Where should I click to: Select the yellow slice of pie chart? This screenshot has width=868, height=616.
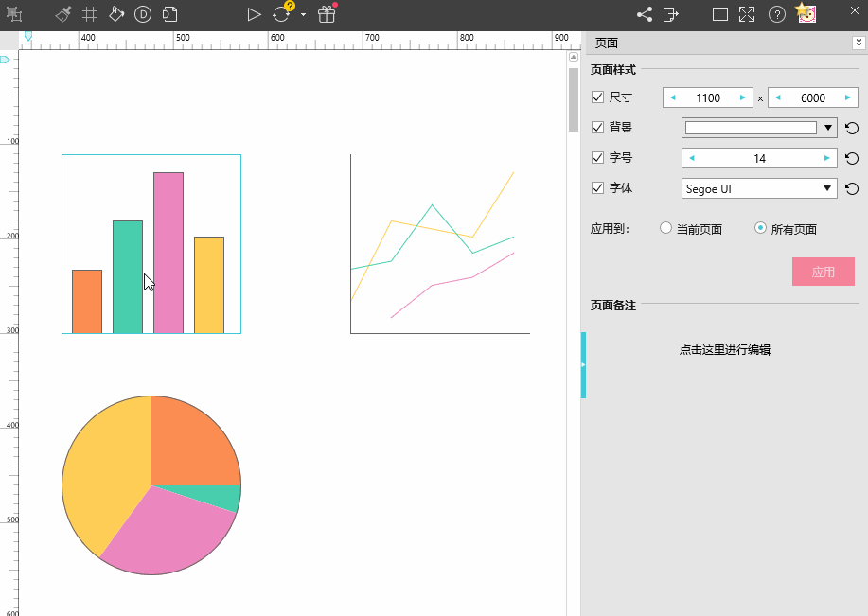[105, 470]
